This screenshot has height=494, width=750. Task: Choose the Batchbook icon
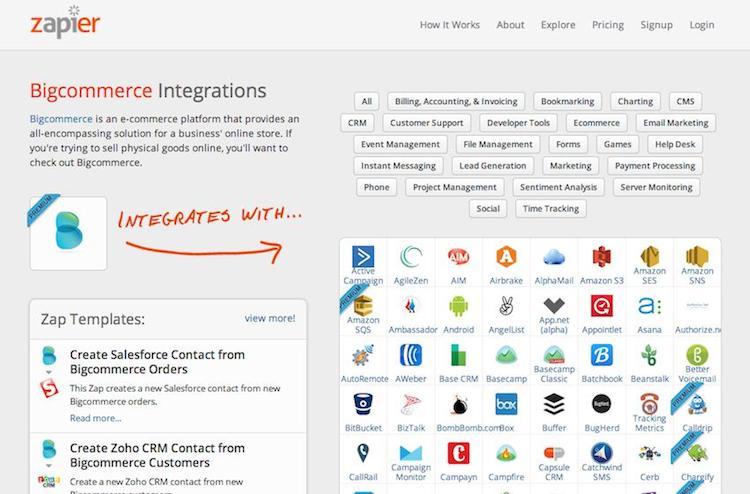(x=602, y=355)
